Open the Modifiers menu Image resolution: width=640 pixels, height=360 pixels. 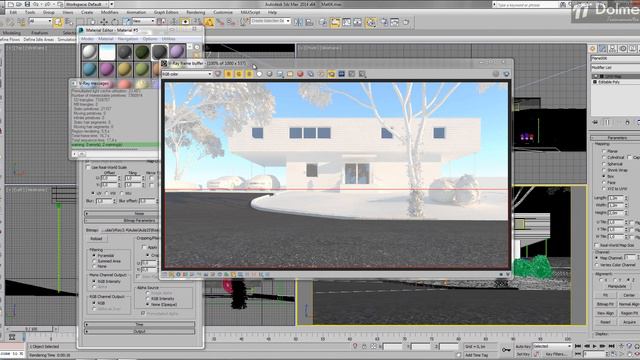pyautogui.click(x=109, y=12)
